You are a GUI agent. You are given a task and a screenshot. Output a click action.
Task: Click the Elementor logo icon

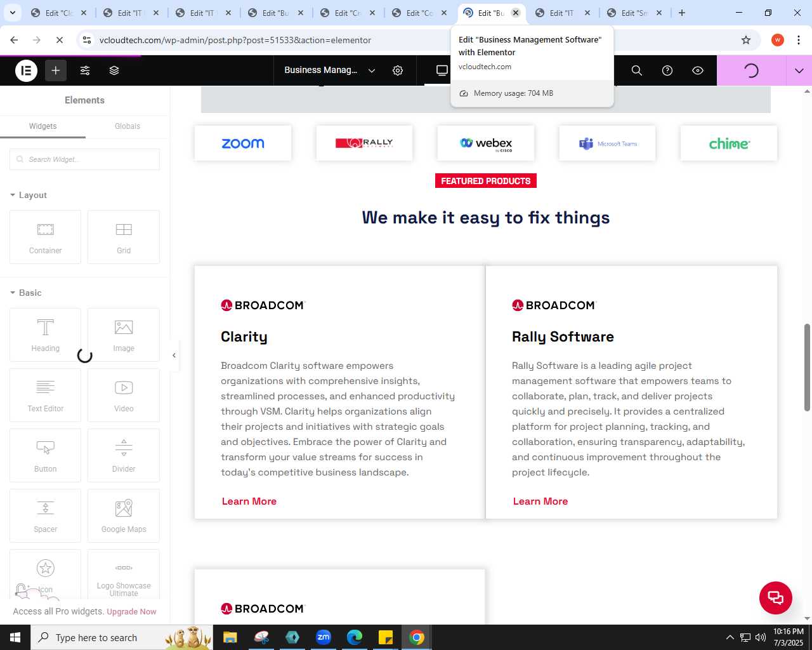27,70
